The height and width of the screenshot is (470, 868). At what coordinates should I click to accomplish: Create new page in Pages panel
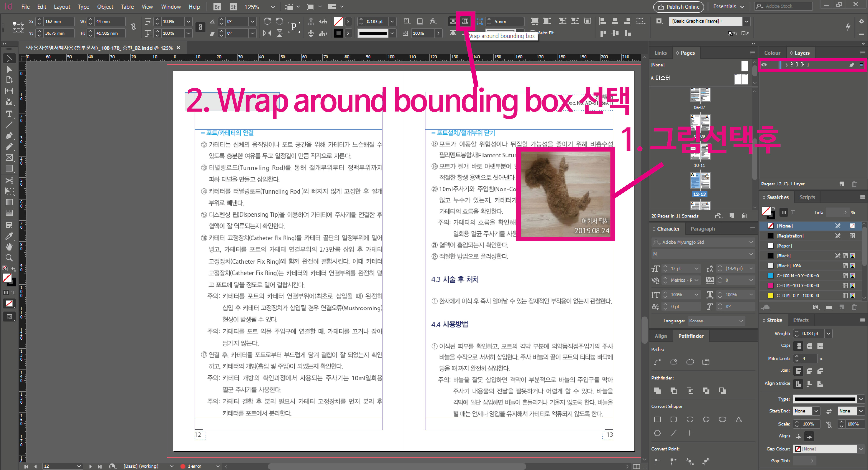[732, 216]
